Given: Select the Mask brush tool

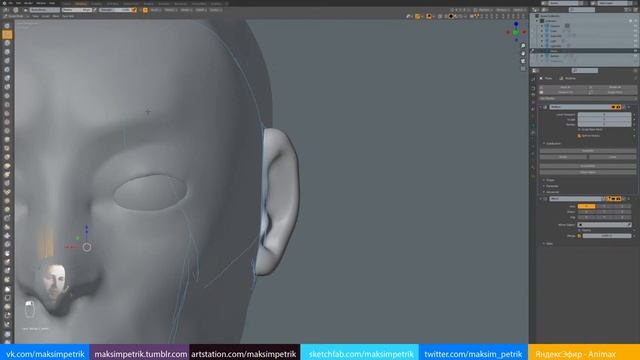Looking at the screenshot, I should [7, 253].
